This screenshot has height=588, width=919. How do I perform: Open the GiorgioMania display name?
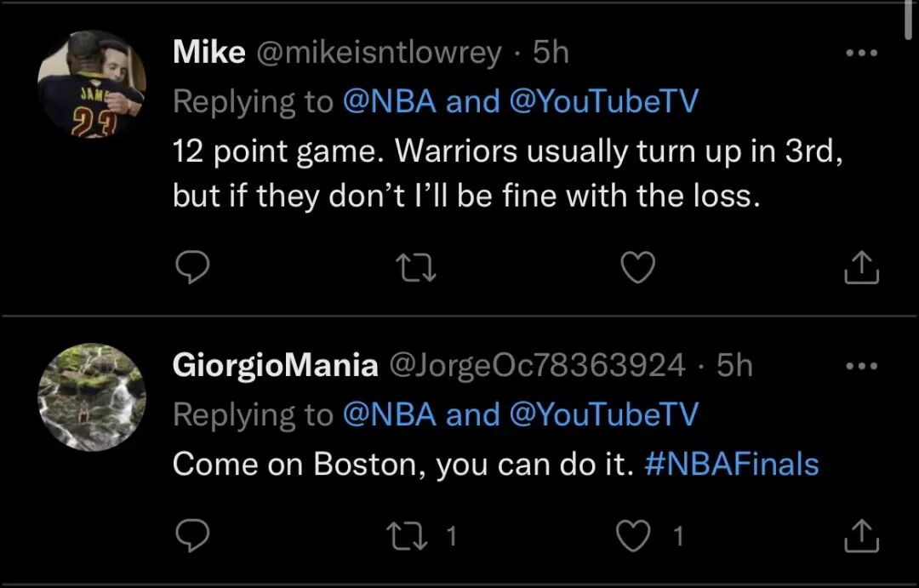tap(275, 365)
